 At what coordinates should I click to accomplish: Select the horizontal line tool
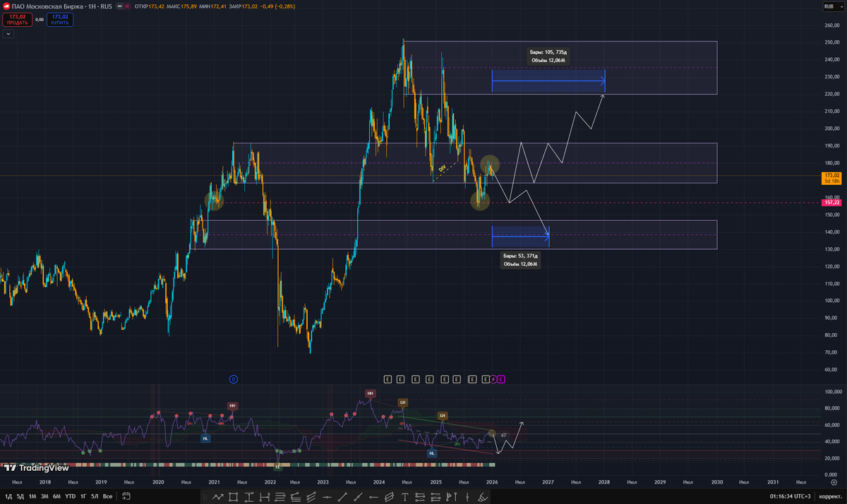[x=327, y=497]
